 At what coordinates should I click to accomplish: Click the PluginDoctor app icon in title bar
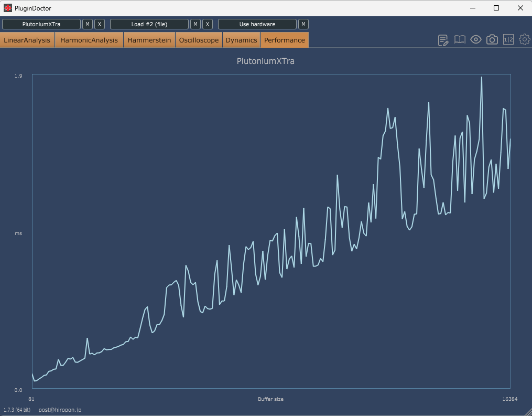pyautogui.click(x=7, y=8)
